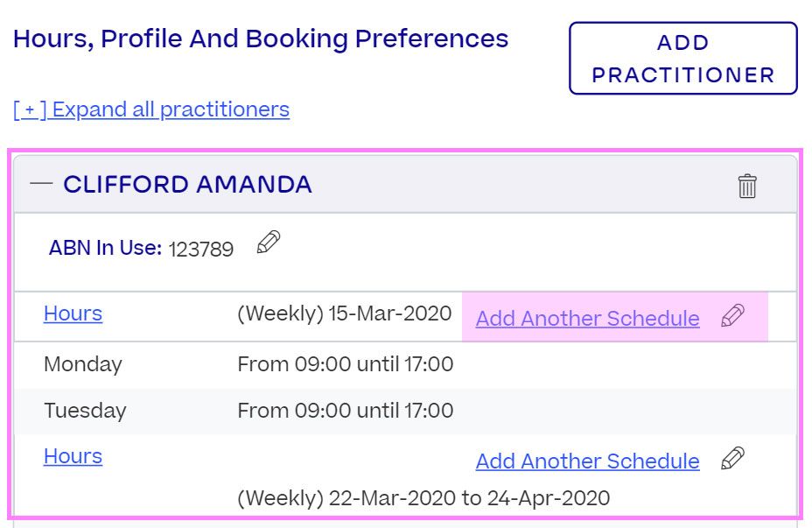Click the Hours, Profile And Booking Preferences heading
This screenshot has width=812, height=528.
tap(261, 39)
